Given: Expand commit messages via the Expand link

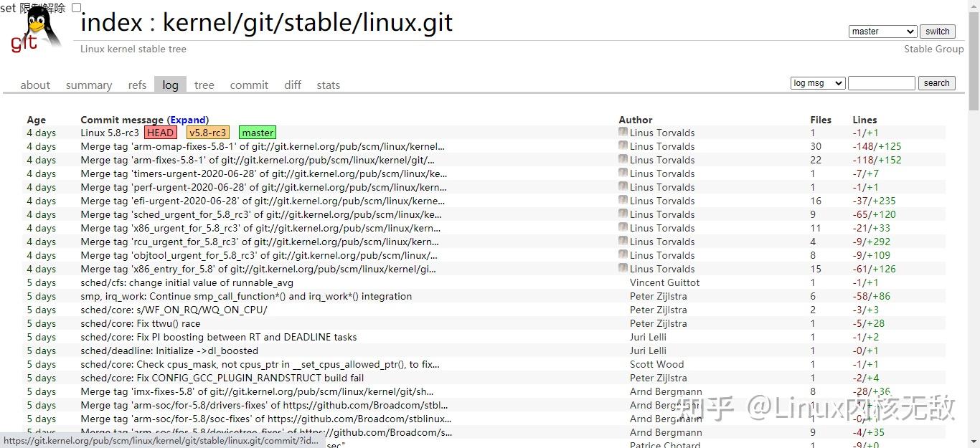Looking at the screenshot, I should coord(189,120).
